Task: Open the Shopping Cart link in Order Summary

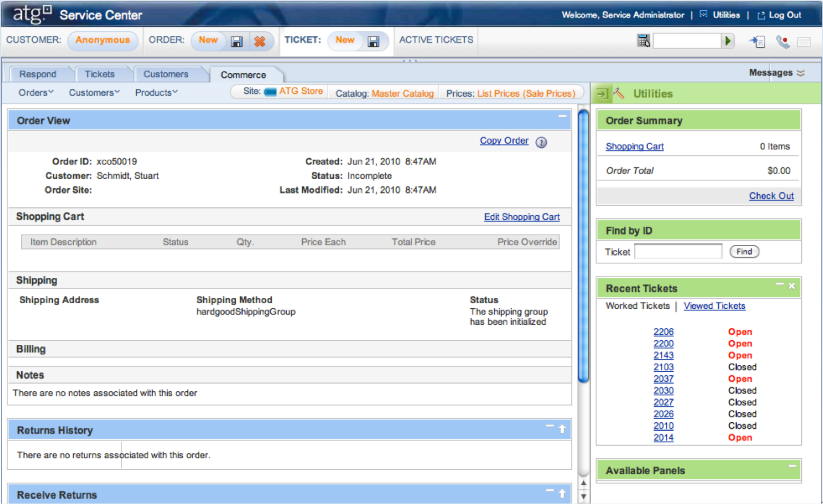Action: [x=635, y=146]
